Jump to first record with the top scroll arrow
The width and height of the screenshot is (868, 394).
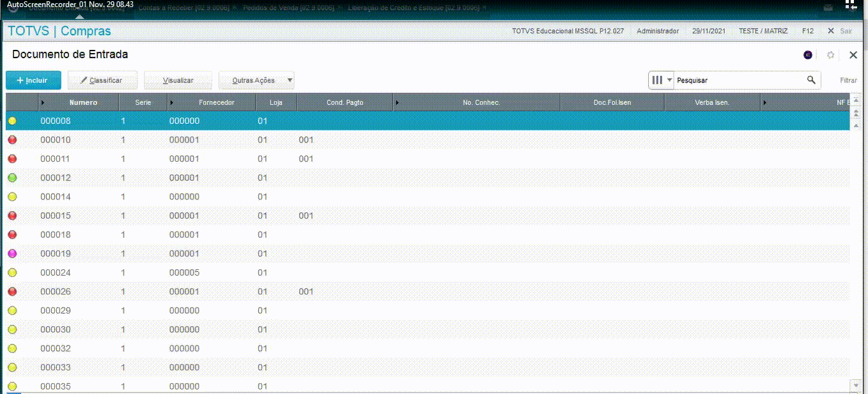856,101
